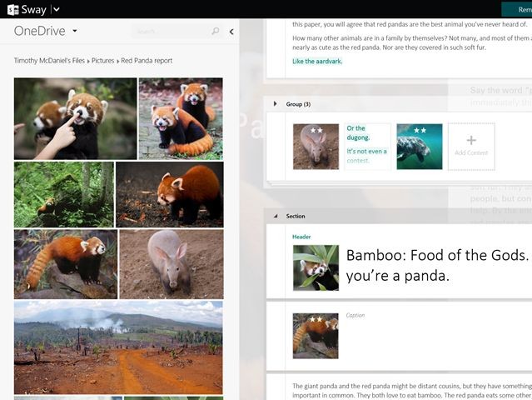Click the Header label above the bamboo image
The height and width of the screenshot is (400, 532).
point(301,237)
